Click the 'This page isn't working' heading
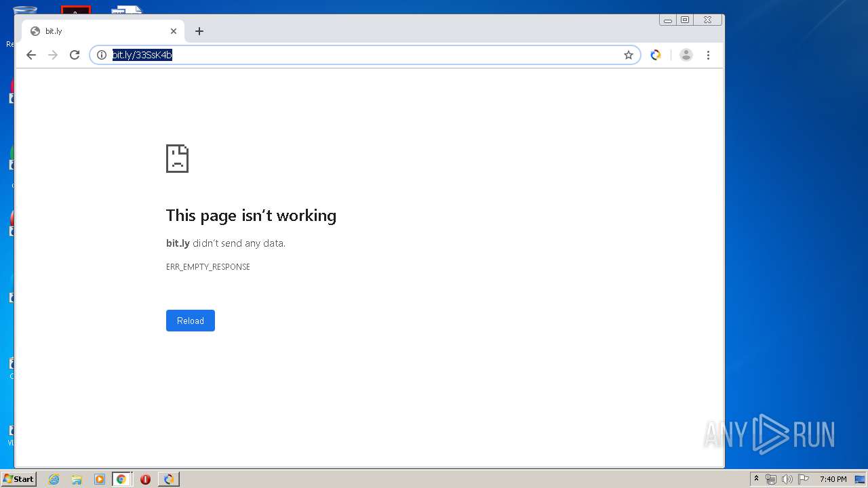Screen dimensions: 868x488 click(x=251, y=216)
